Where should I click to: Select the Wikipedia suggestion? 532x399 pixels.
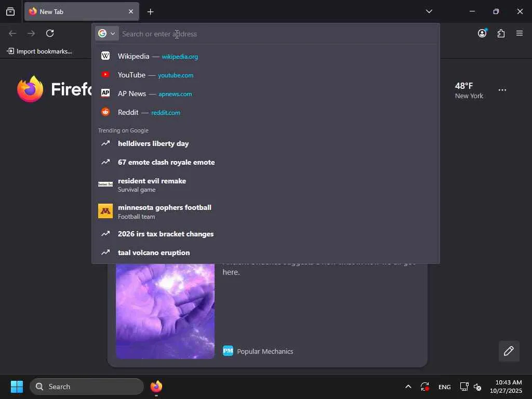click(265, 56)
